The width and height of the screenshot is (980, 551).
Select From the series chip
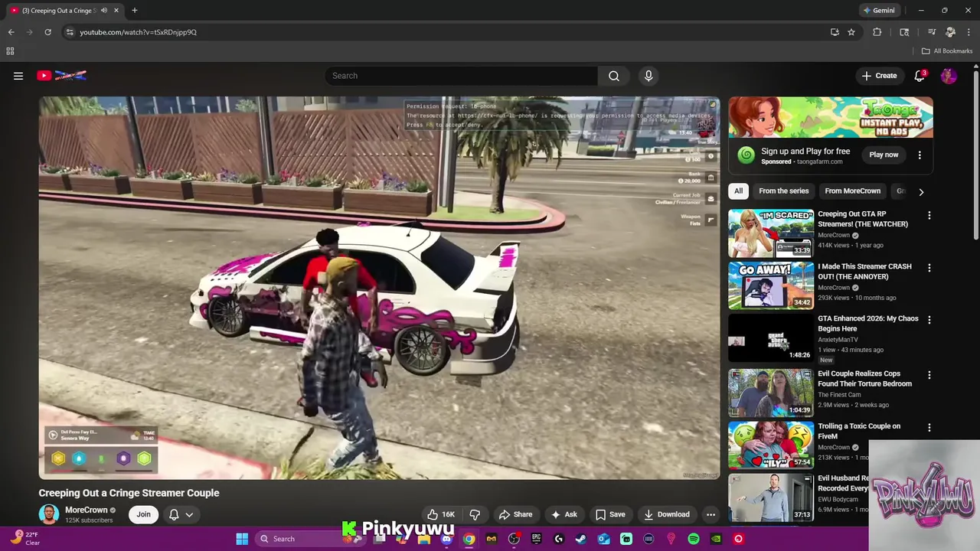[x=783, y=191]
